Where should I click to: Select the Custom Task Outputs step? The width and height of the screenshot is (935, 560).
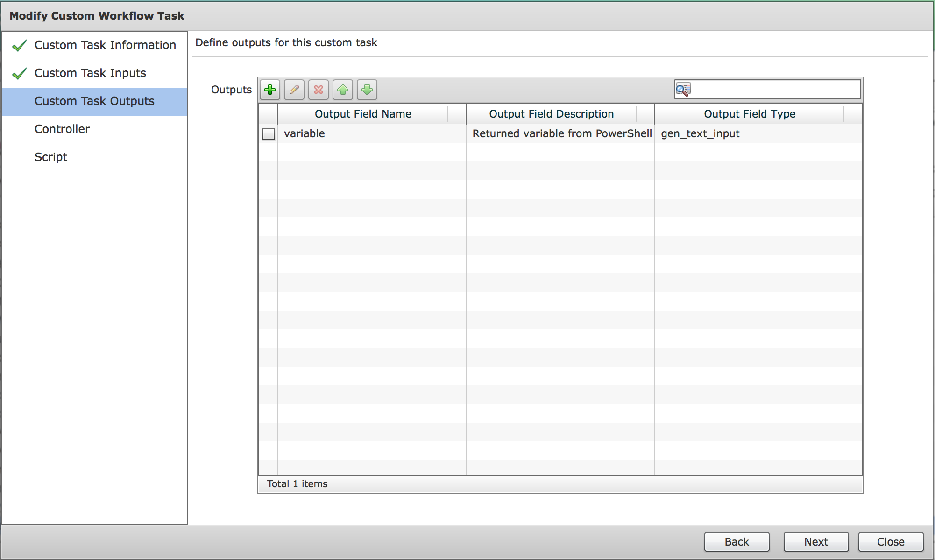tap(94, 101)
